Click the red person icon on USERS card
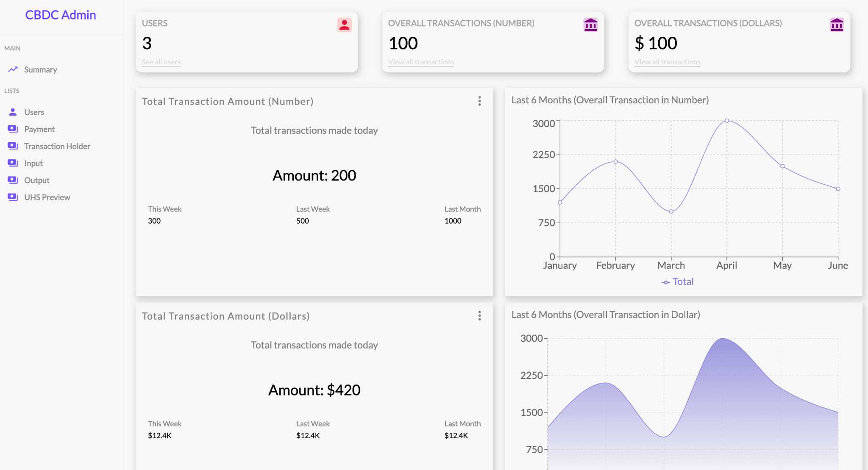Screen dimensions: 868x470 (344, 25)
